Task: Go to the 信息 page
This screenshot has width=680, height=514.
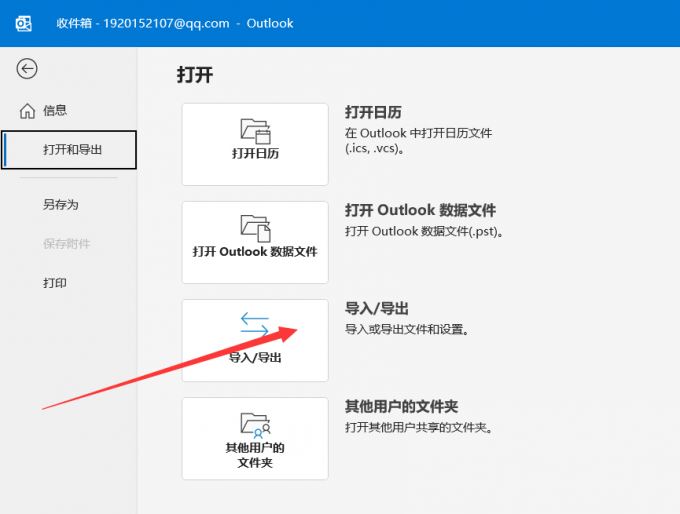Action: coord(55,111)
